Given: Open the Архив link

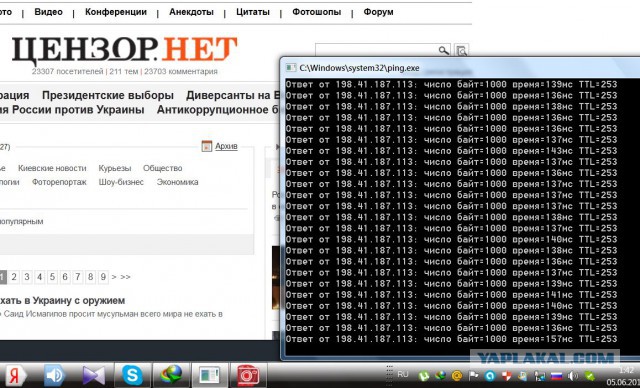Looking at the screenshot, I should 226,146.
